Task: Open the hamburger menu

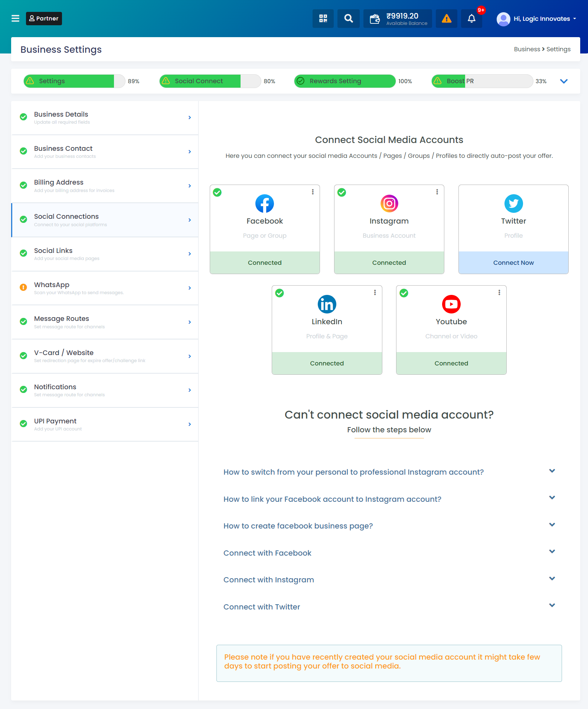Action: point(15,19)
